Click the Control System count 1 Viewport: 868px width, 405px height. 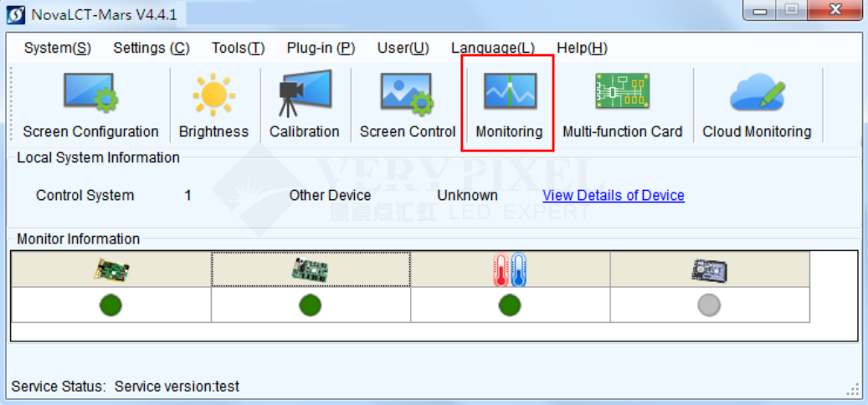(188, 195)
